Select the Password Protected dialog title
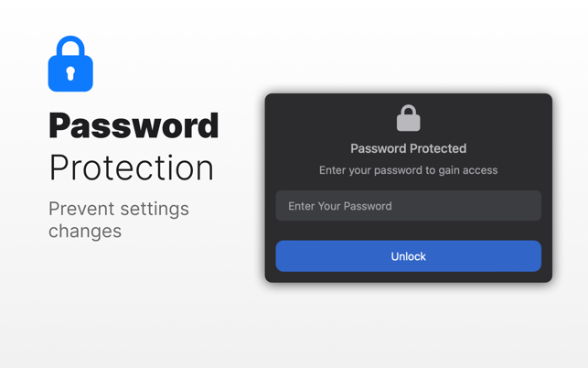 click(409, 148)
